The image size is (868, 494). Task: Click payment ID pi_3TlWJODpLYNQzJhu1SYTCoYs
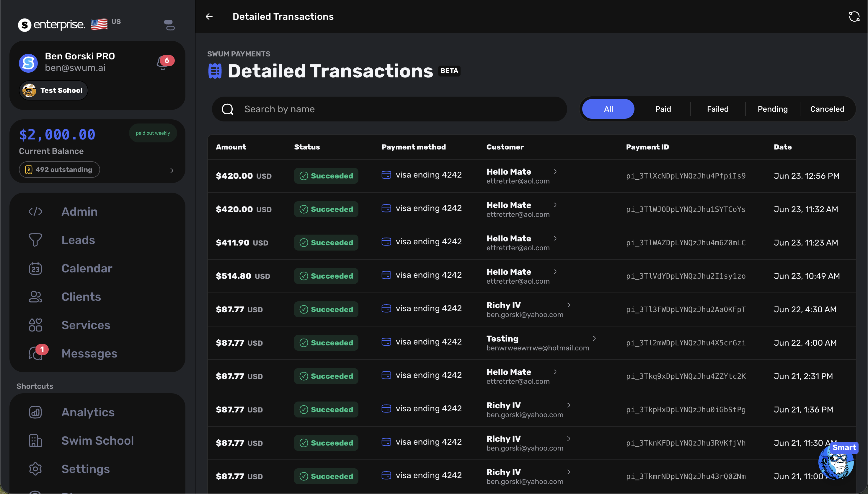[686, 209]
